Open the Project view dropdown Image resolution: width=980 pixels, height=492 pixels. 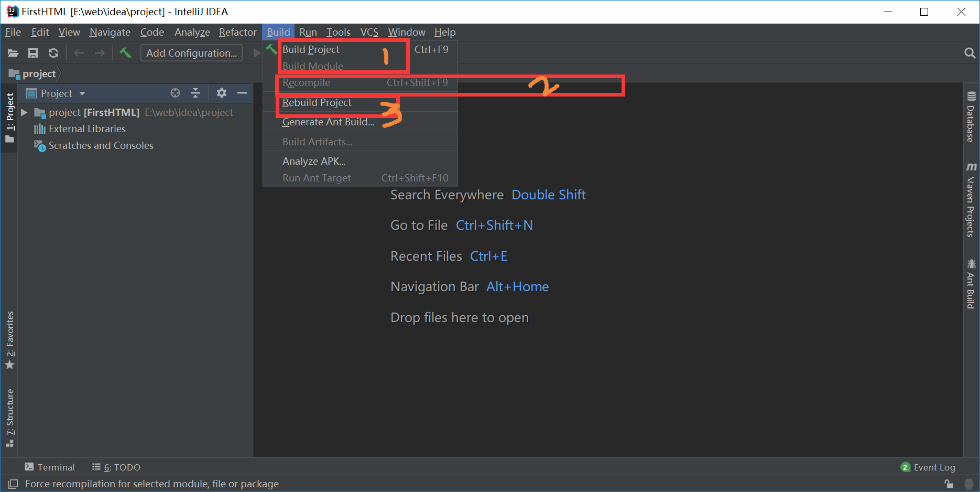82,93
